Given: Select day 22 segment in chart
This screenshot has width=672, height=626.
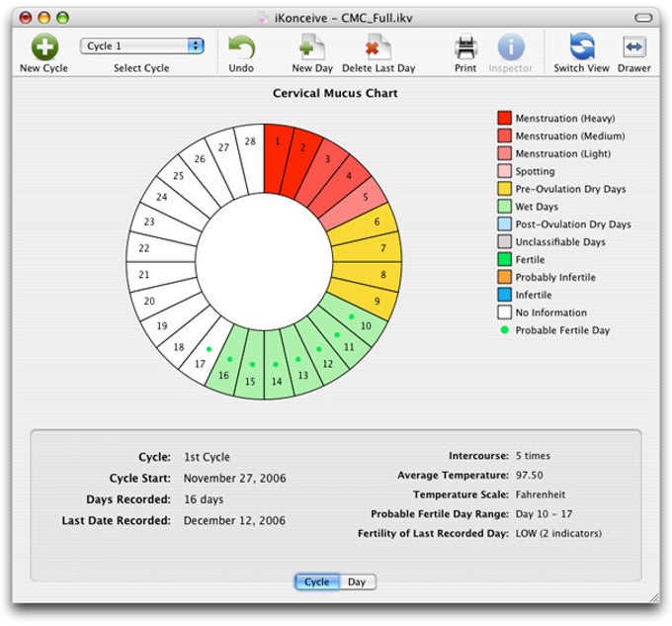Looking at the screenshot, I should click(x=161, y=249).
